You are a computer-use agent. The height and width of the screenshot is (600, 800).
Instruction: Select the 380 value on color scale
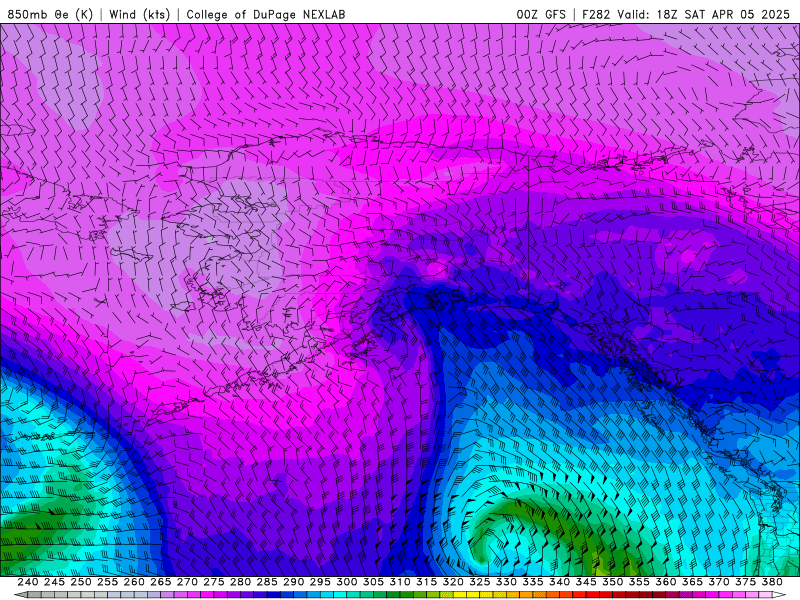772,582
